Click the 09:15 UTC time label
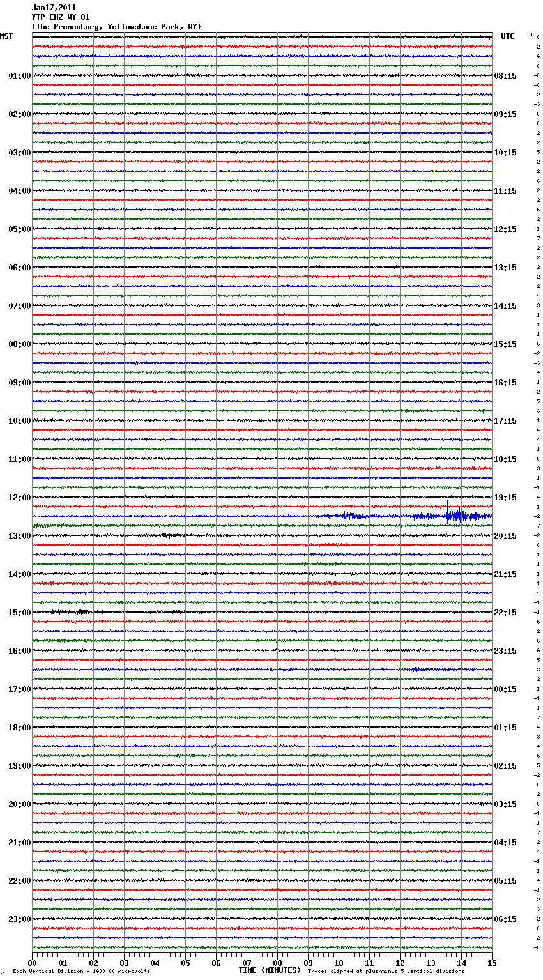The height and width of the screenshot is (980, 543). point(505,114)
